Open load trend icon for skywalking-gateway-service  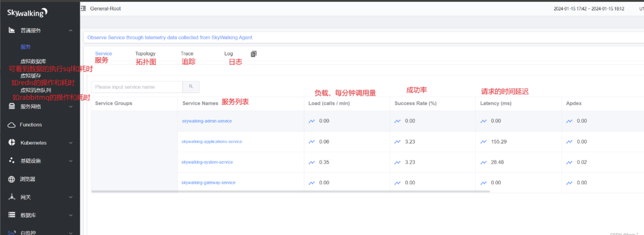click(x=312, y=183)
